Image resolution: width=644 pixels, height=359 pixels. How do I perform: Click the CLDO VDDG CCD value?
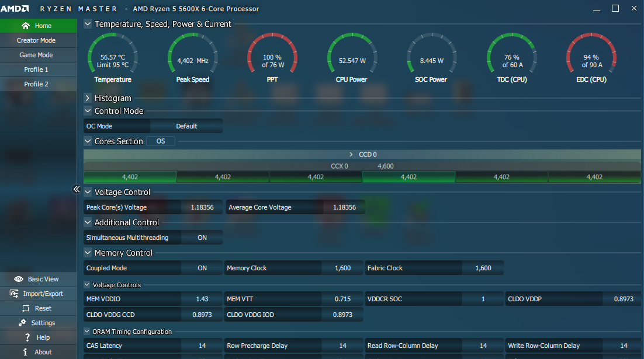(202, 315)
